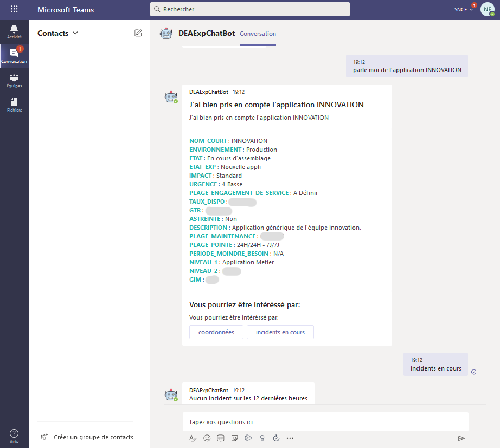Viewport: 500px width, 448px height.
Task: Click the search magnifier icon
Action: 157,9
